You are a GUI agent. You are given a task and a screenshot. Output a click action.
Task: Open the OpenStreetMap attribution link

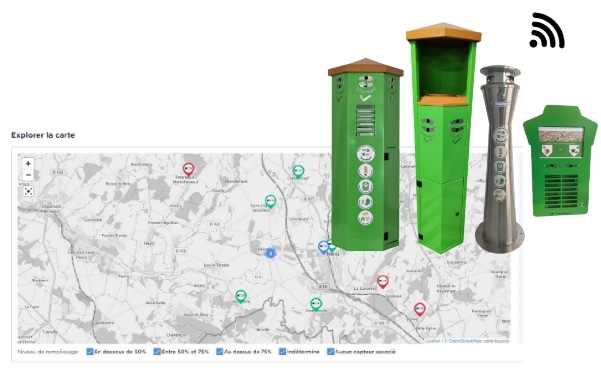point(465,341)
